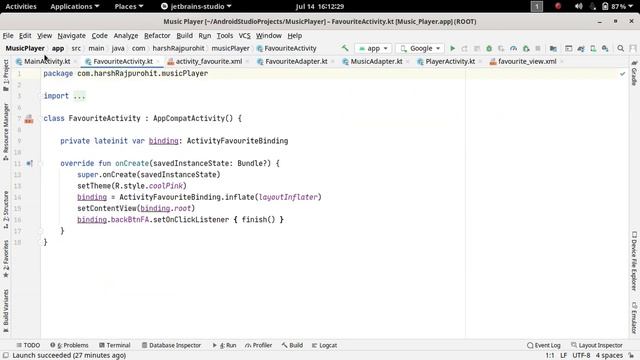Run the app with green play button
This screenshot has width=640, height=360.
point(452,48)
